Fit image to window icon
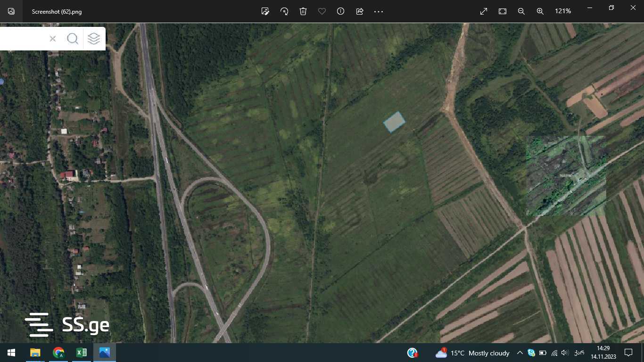 point(503,11)
